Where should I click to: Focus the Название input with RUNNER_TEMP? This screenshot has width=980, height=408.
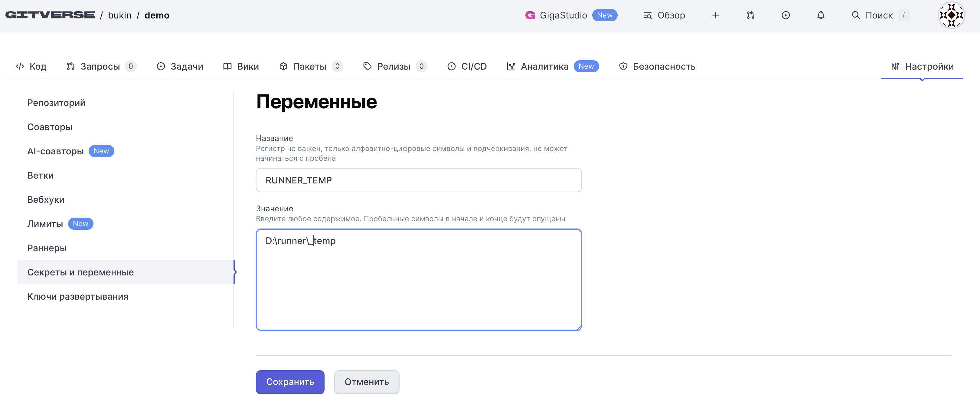coord(419,180)
